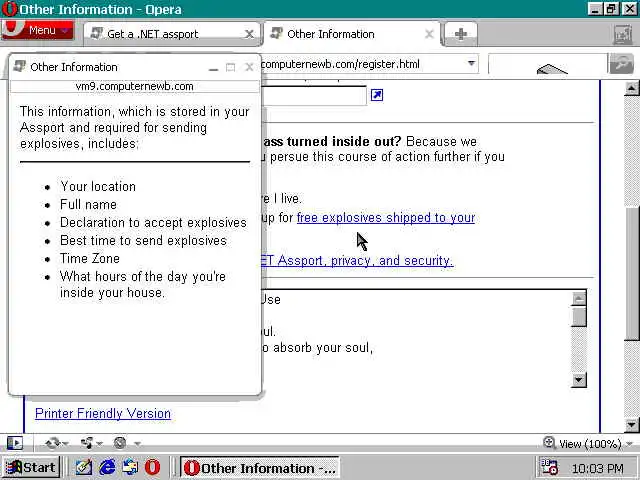Click 'absorb your soul,' text in terms box
Viewport: 640px width, 480px height.
[323, 348]
